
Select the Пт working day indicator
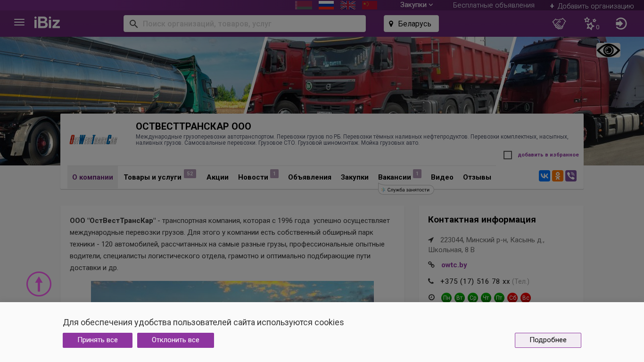(499, 298)
